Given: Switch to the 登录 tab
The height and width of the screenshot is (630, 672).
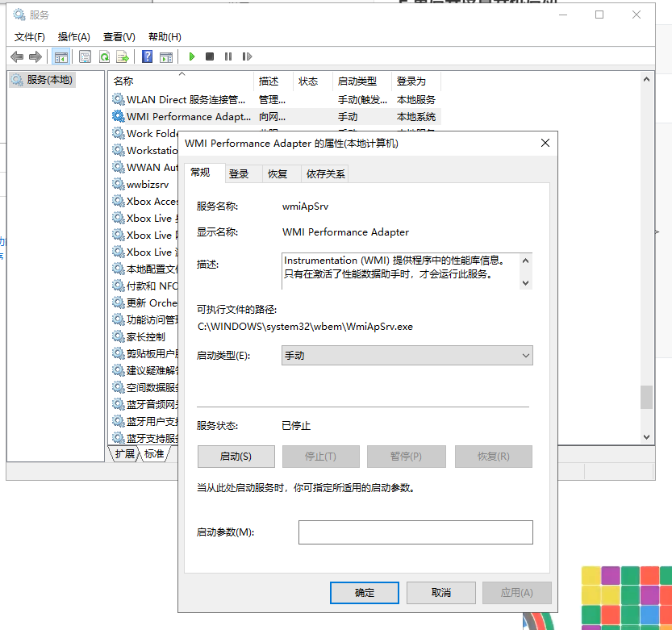Looking at the screenshot, I should point(239,173).
